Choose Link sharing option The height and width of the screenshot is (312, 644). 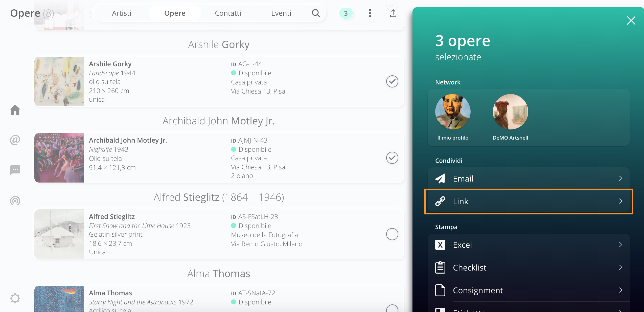(529, 201)
